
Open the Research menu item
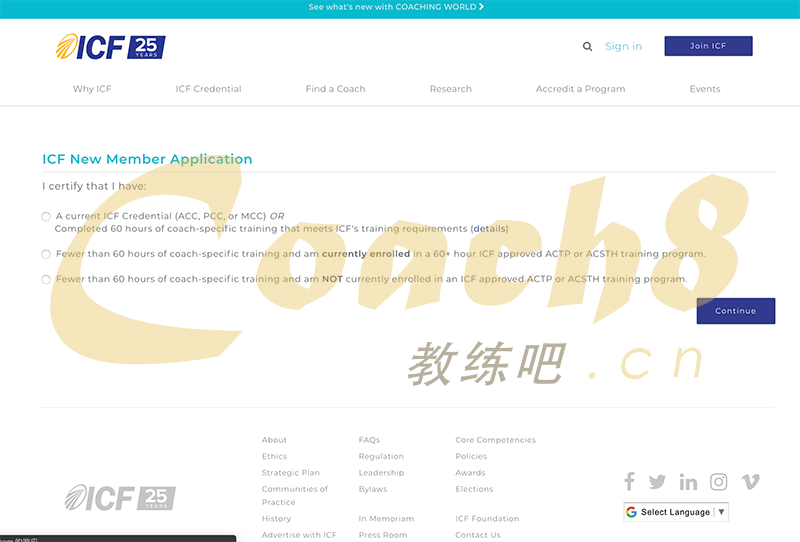click(x=450, y=89)
